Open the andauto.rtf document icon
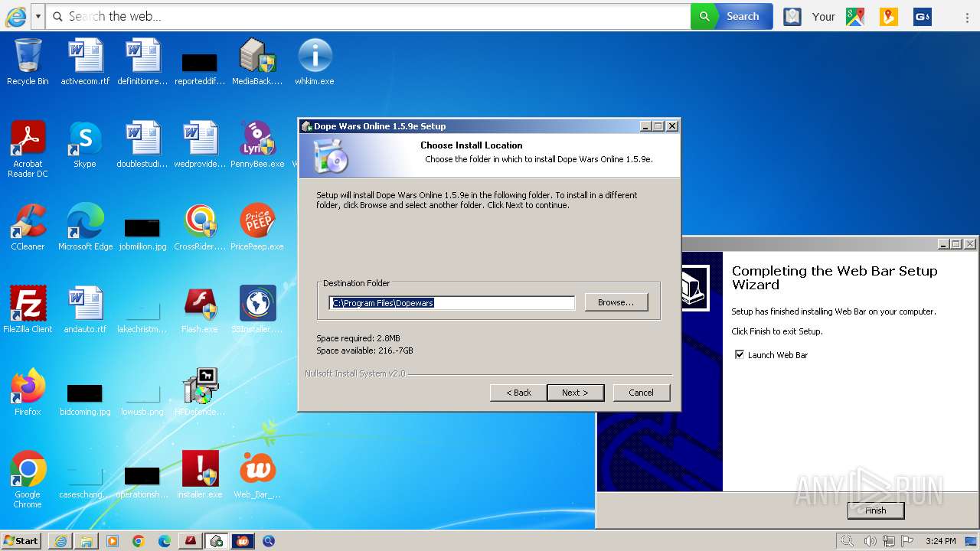 coord(85,310)
